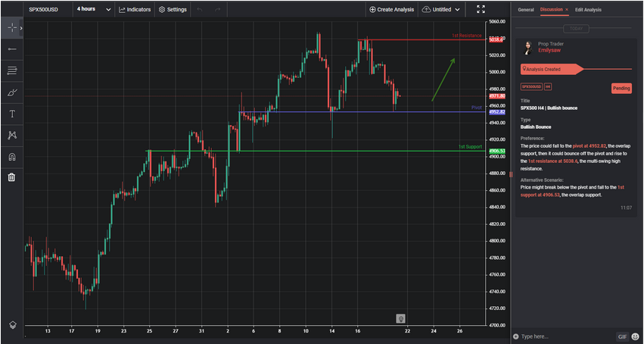Viewport: 644px width, 344px height.
Task: Switch to the General tab
Action: (526, 9)
